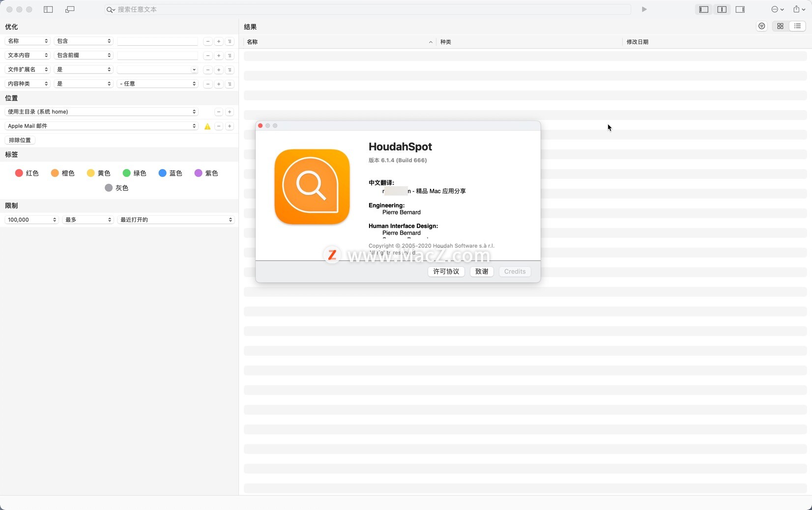This screenshot has width=812, height=510.
Task: Open the 最近打开的 sort dropdown
Action: tap(176, 220)
